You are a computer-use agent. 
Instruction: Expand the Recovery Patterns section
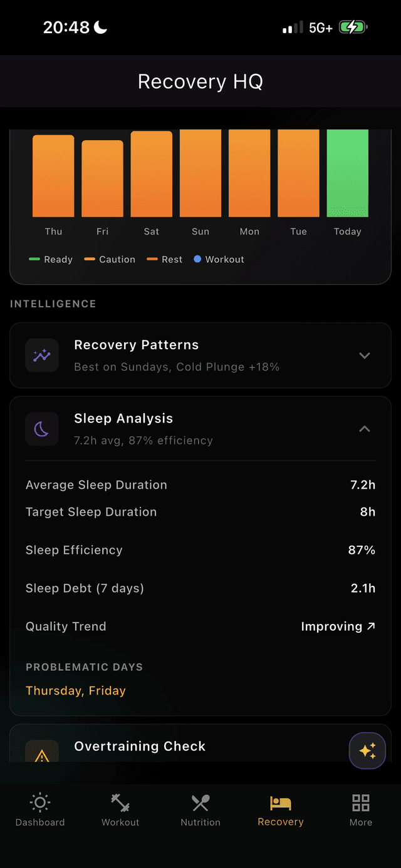365,355
